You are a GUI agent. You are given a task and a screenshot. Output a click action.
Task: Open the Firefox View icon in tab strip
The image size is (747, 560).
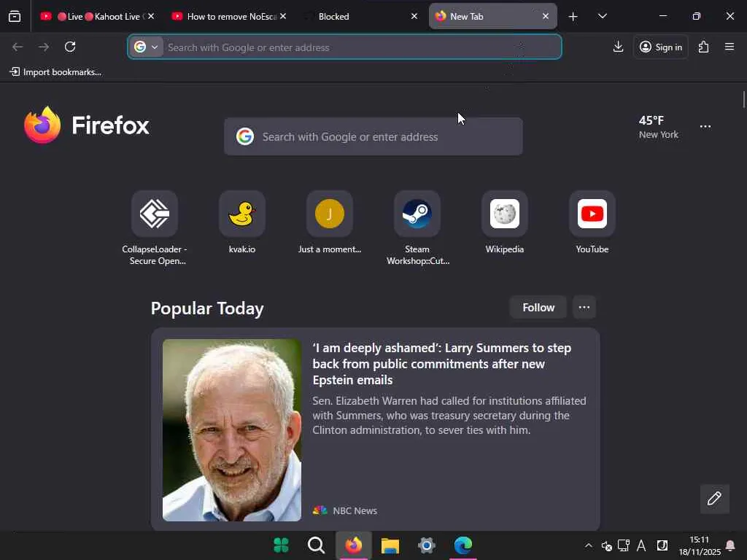point(15,17)
